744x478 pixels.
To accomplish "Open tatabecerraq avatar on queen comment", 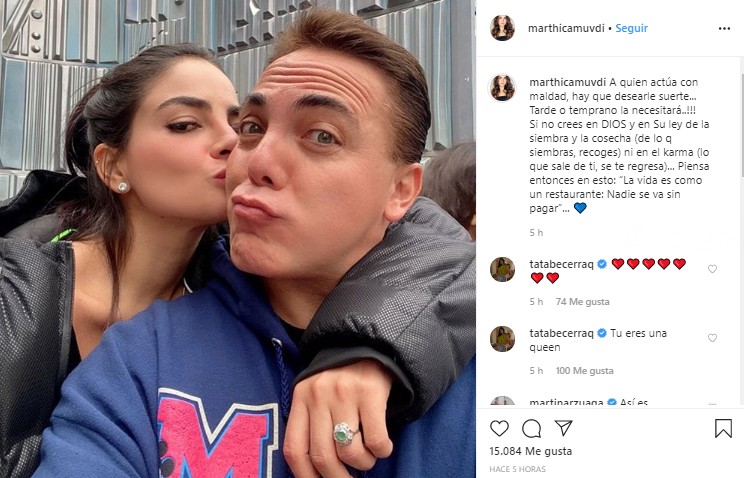I will [x=502, y=338].
